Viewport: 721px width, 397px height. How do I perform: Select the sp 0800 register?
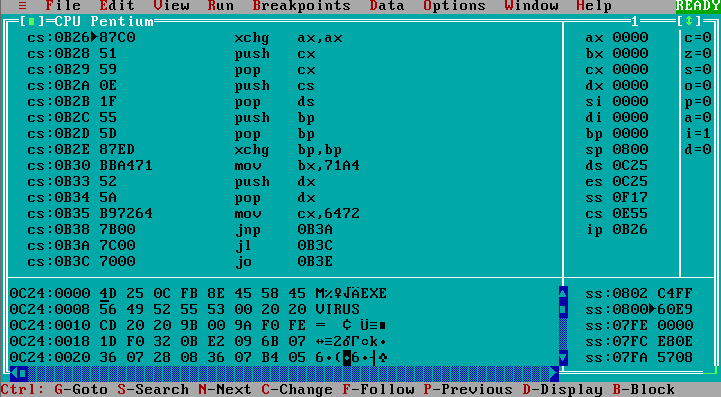click(x=617, y=149)
